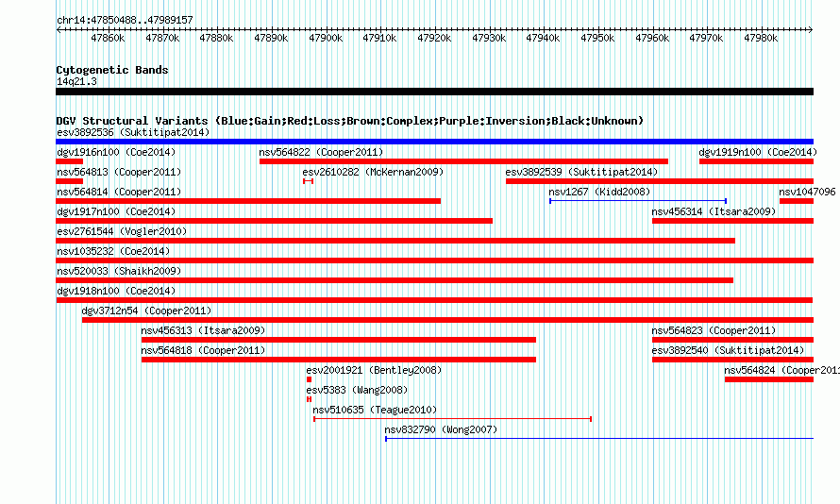Image resolution: width=840 pixels, height=504 pixels.
Task: Click the Cytogenetic Bands track title
Action: point(112,70)
